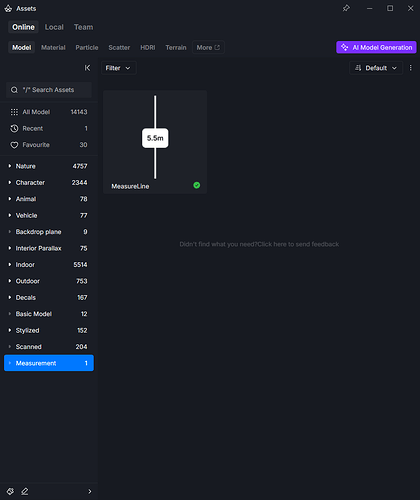Select the Particle asset type tab
420x500 pixels.
87,48
